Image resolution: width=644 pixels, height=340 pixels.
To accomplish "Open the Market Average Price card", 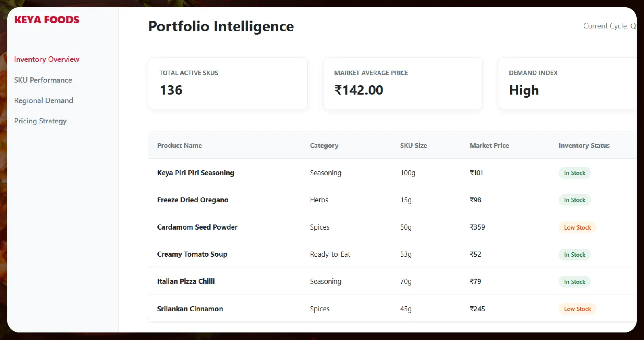I will click(403, 83).
